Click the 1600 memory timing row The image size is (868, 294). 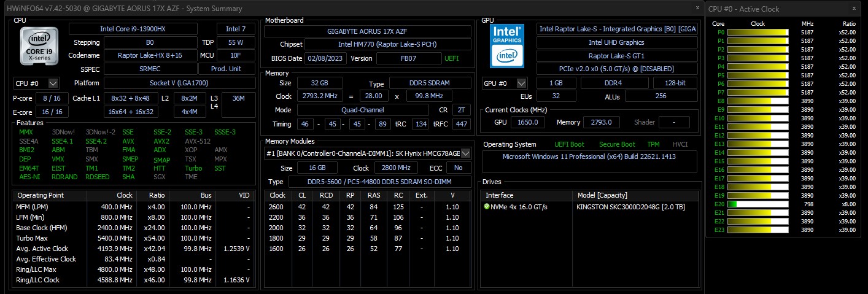(368, 249)
